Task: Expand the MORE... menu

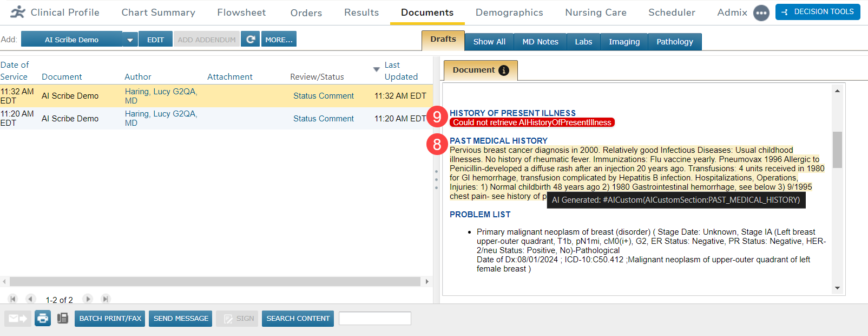Action: click(279, 40)
